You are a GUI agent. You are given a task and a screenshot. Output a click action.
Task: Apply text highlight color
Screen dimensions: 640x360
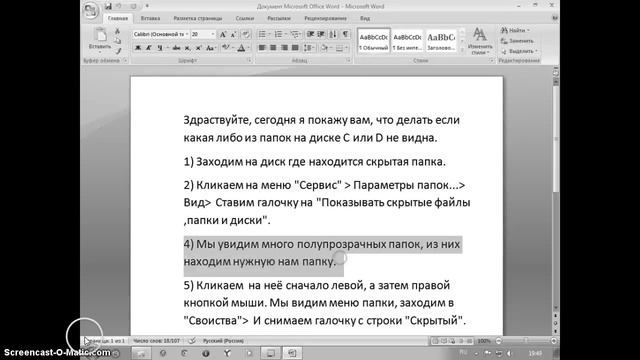pos(226,48)
